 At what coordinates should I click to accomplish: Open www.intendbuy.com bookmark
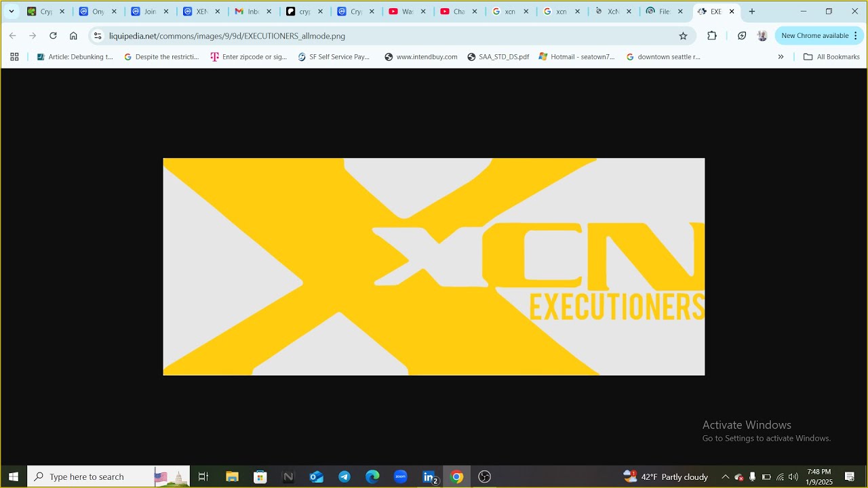tap(421, 57)
